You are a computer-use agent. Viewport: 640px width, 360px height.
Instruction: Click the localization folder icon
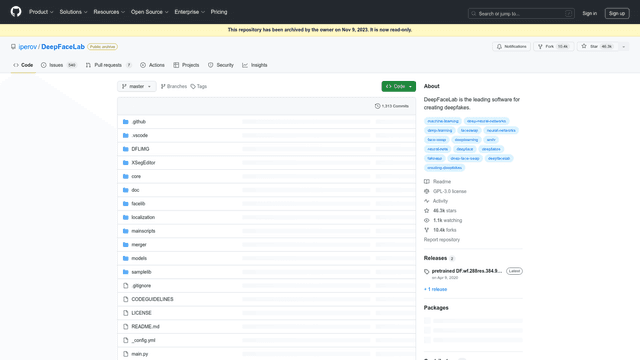[x=126, y=217]
